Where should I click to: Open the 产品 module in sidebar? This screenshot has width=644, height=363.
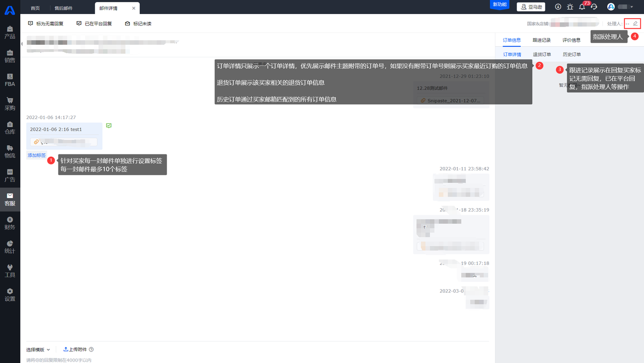tap(10, 32)
